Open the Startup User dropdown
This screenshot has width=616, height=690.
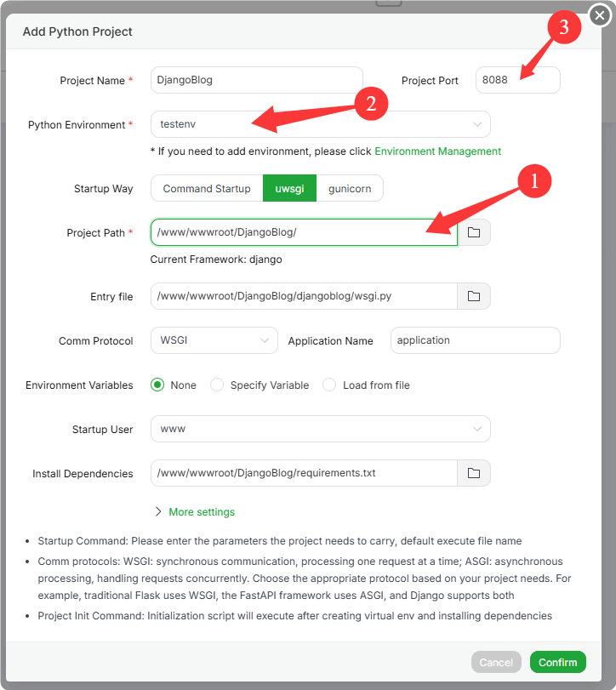point(320,429)
